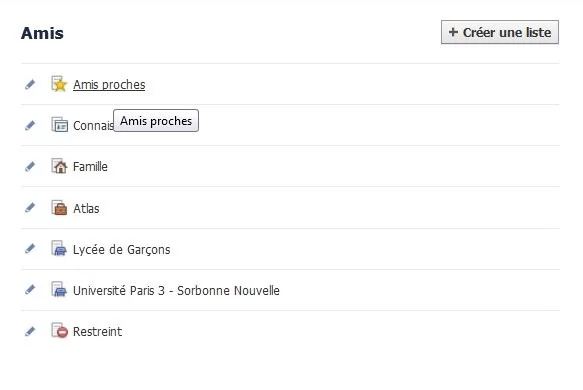Click the briefcase icon for Atlas list

click(59, 207)
